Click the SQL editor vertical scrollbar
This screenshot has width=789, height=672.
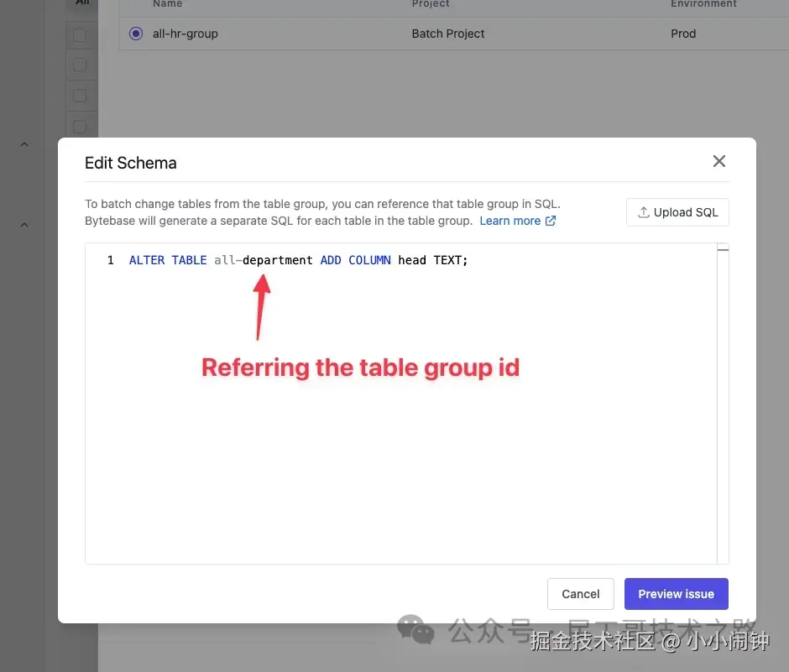723,404
